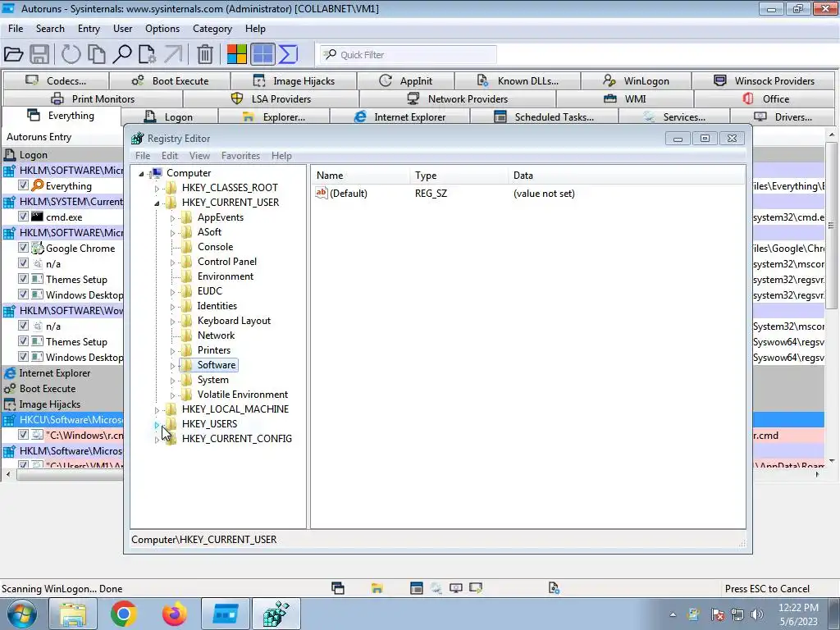The width and height of the screenshot is (840, 630).
Task: Select the Internet Explorer category row in list
Action: [62, 373]
